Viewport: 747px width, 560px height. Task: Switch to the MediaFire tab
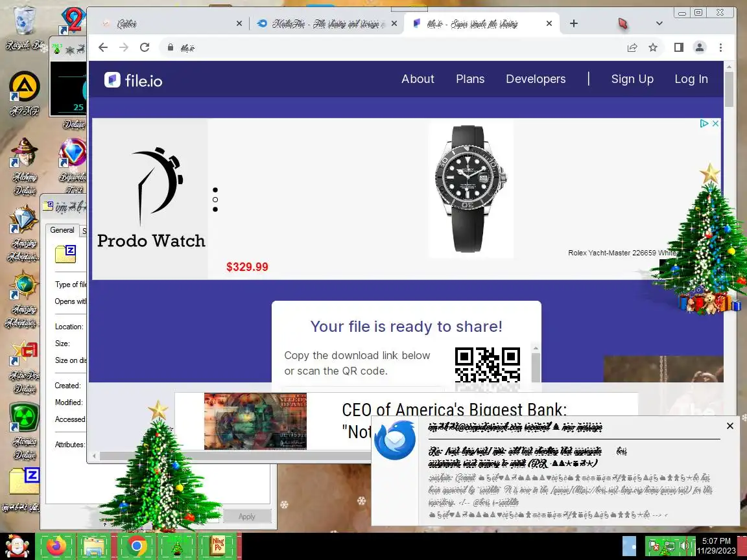[327, 23]
